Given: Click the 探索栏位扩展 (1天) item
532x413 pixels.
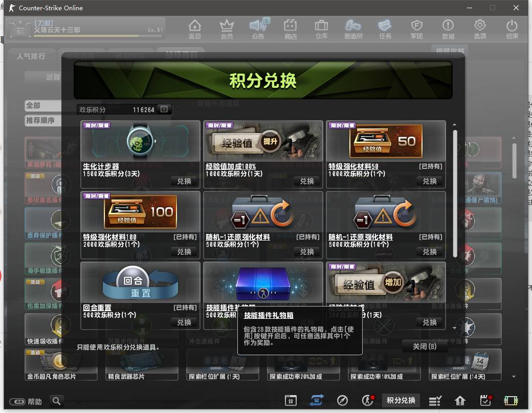Looking at the screenshot, I should coord(223,365).
